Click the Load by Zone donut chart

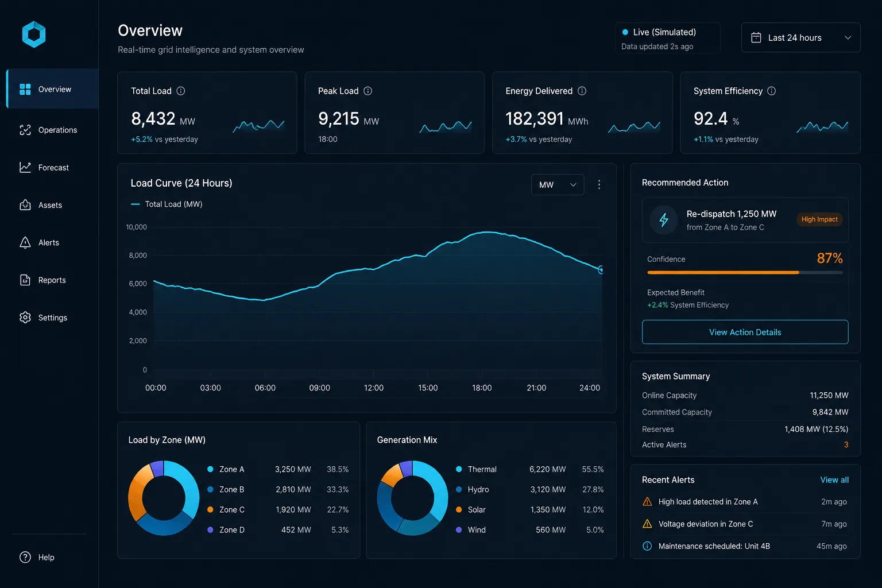point(164,498)
